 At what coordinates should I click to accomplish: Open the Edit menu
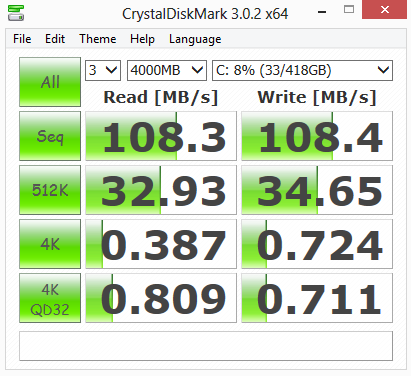coord(55,39)
